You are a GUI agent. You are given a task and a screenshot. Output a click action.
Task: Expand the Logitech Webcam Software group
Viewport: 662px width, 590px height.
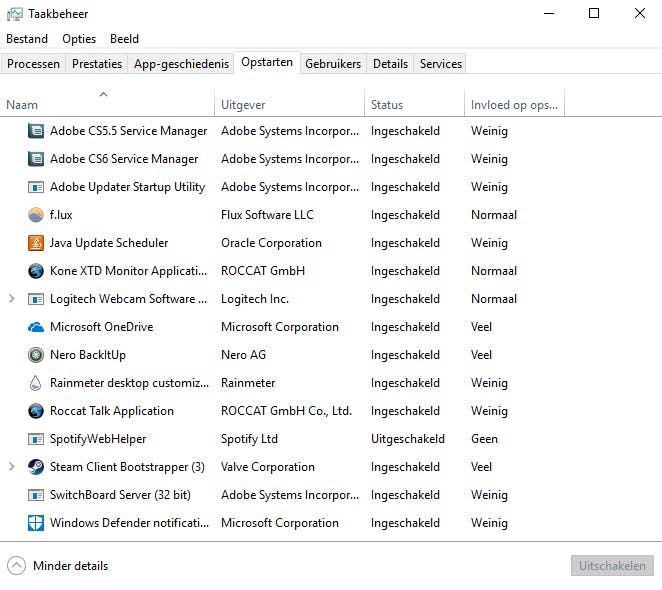coord(12,299)
